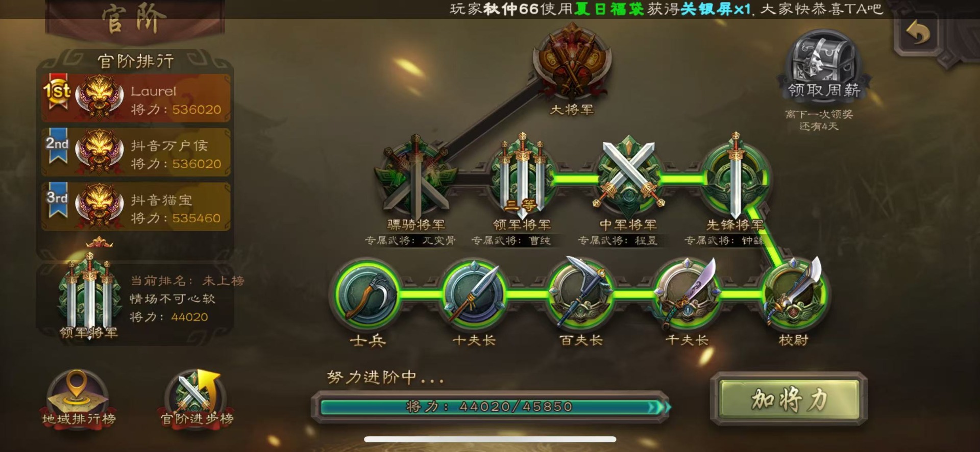The width and height of the screenshot is (980, 452).
Task: Go back with the return arrow
Action: pos(918,34)
